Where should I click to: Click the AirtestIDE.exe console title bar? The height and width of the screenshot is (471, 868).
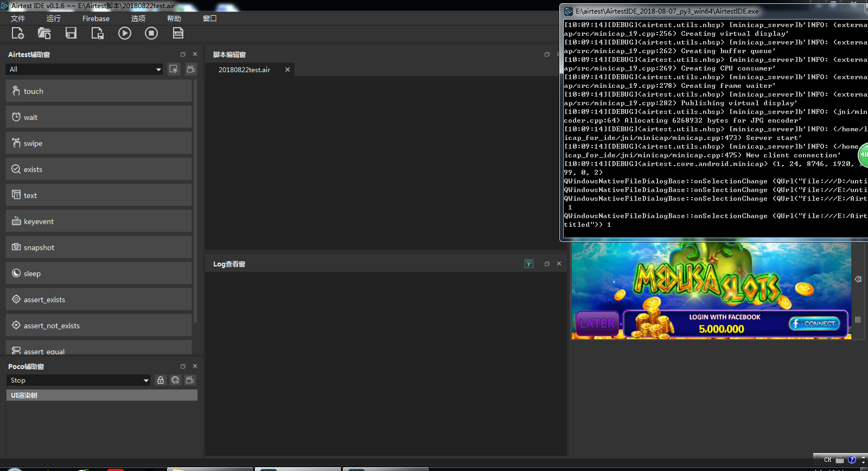714,11
